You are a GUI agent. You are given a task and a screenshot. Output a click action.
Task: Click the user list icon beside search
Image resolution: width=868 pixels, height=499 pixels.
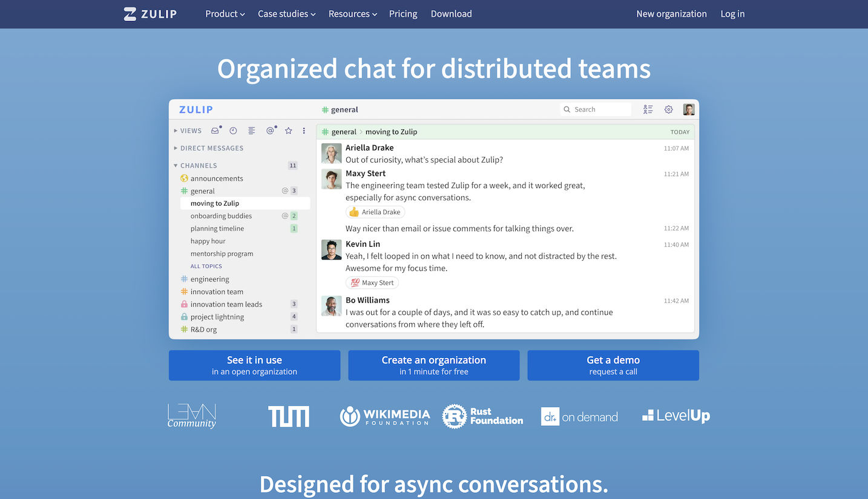click(x=648, y=109)
